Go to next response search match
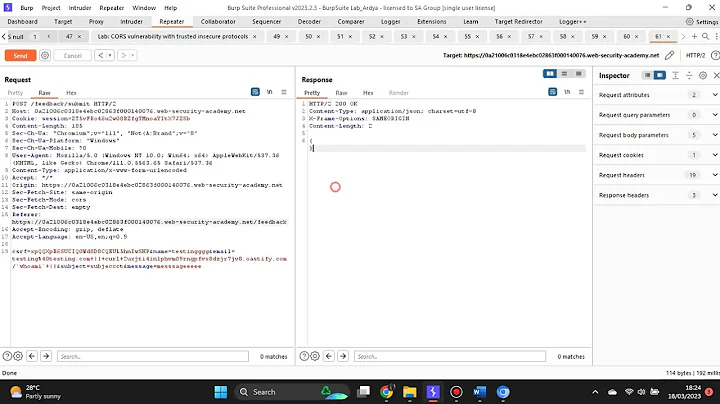Screen dimensions: 720x404 point(343,356)
